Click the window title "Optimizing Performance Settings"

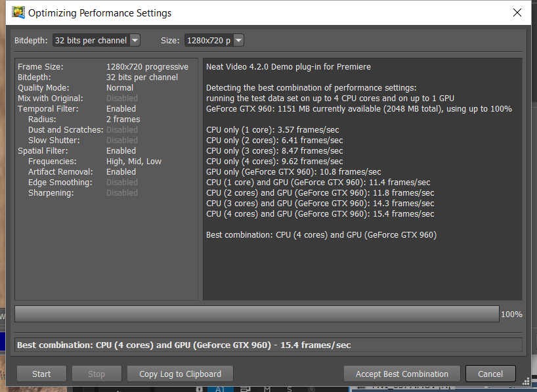tap(100, 13)
